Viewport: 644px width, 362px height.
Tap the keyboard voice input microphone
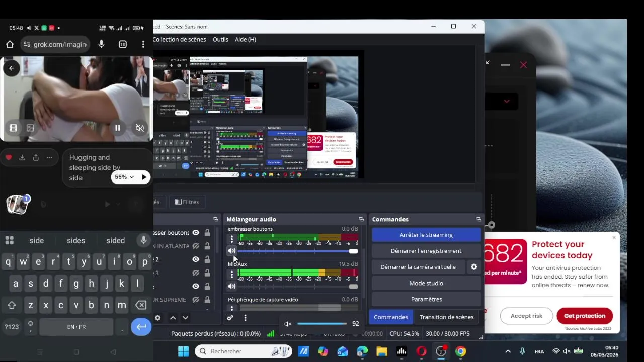(x=144, y=240)
